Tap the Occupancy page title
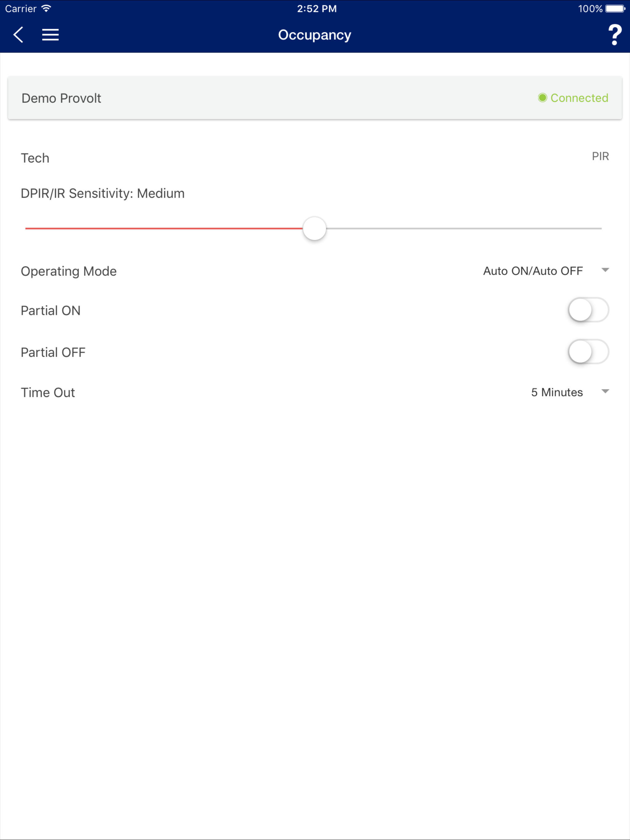This screenshot has width=630, height=840. point(315,35)
